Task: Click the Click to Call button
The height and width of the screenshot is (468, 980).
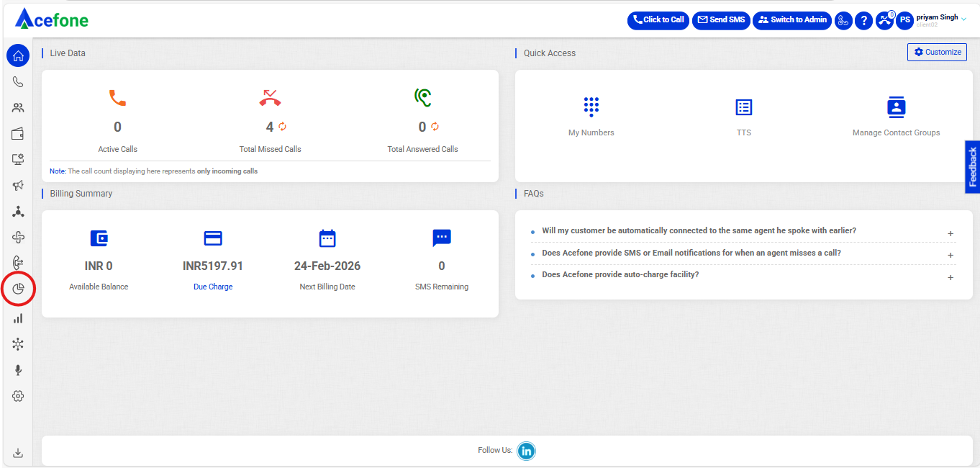Action: tap(658, 21)
